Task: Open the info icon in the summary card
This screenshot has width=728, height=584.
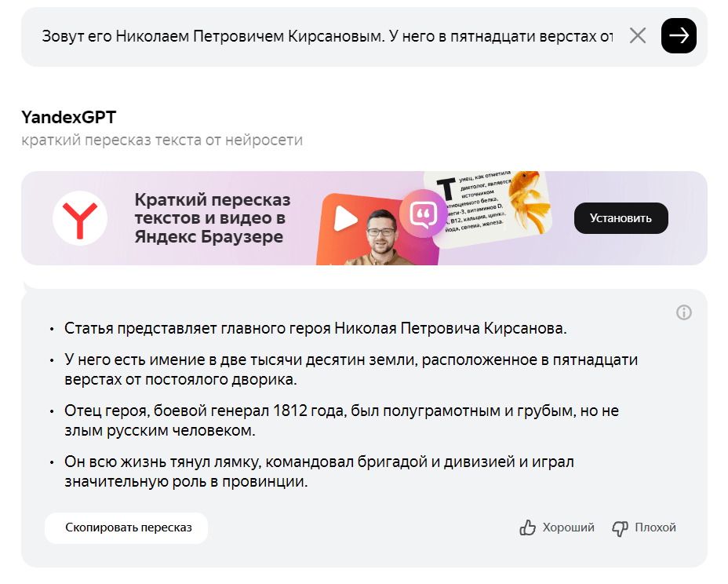Action: tap(683, 312)
